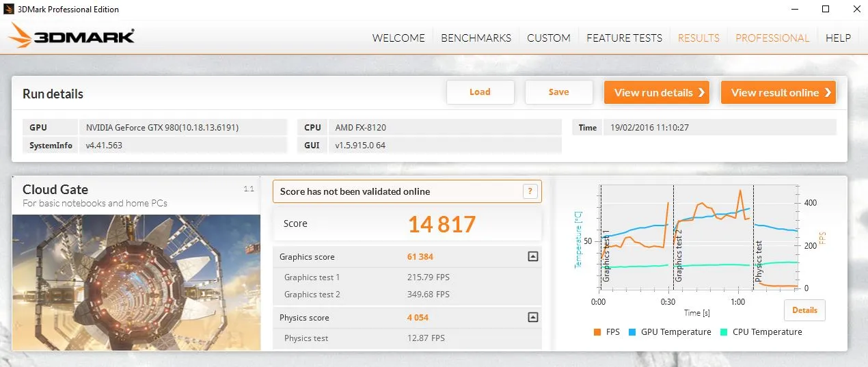Viewport: 868px width, 367px height.
Task: Open chart Details button
Action: coord(804,310)
